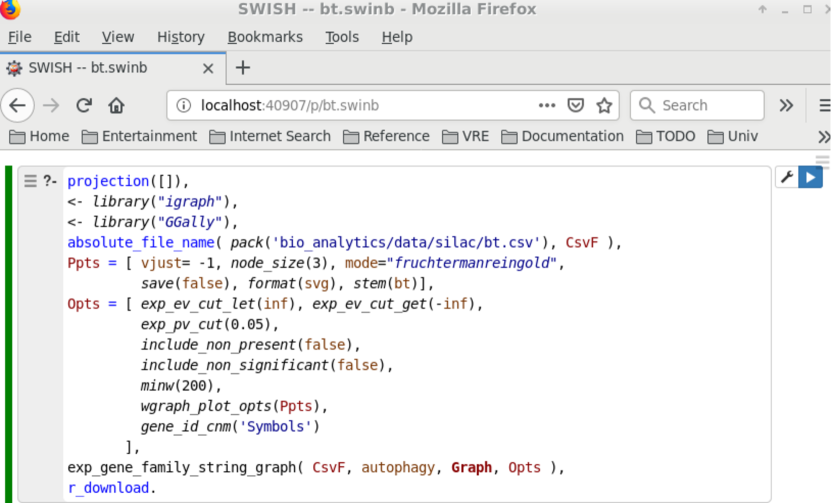The image size is (831, 503).
Task: Open a new browser tab
Action: tap(242, 68)
